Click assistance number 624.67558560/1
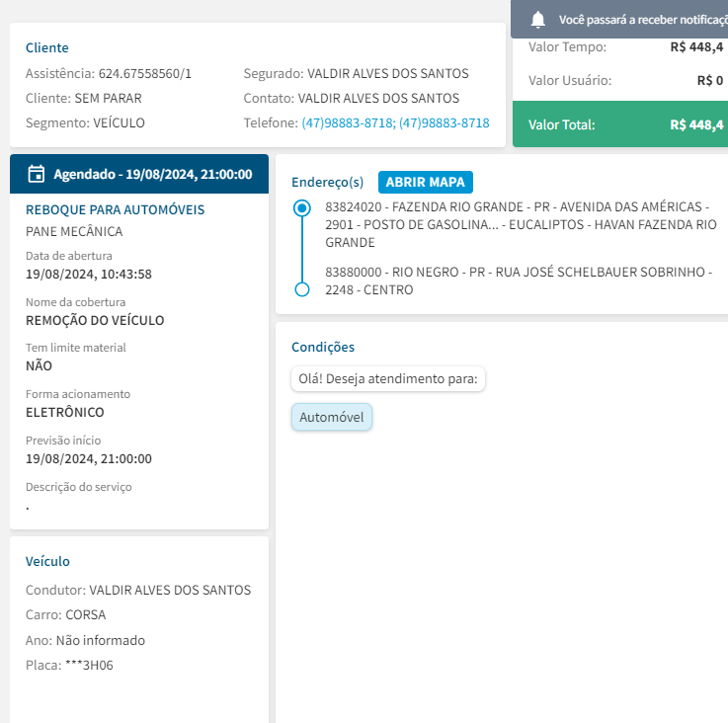The image size is (728, 723). (x=145, y=73)
